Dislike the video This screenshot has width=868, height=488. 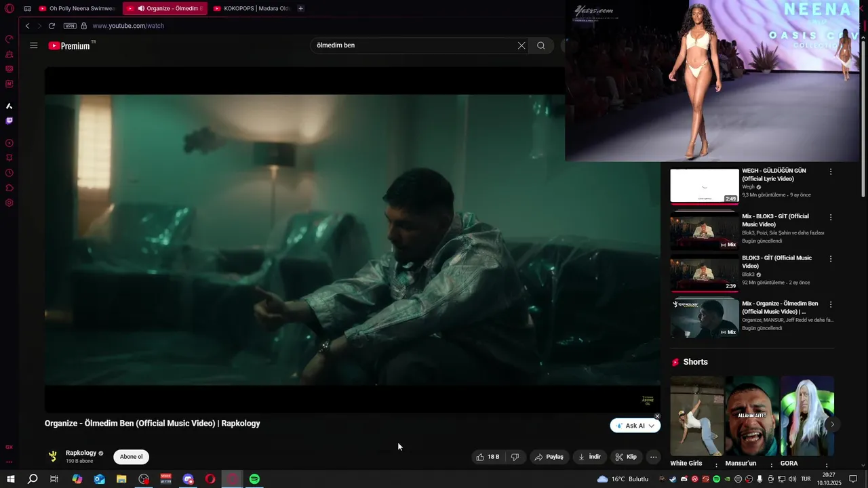515,457
